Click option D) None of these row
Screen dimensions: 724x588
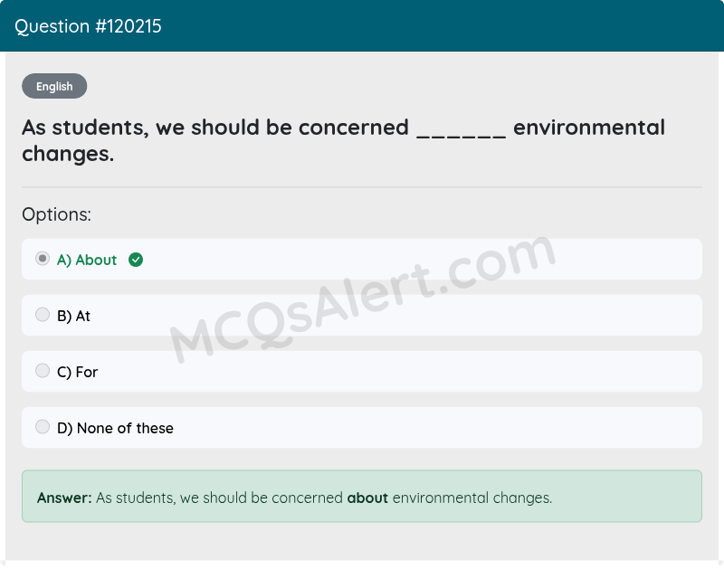coord(362,427)
